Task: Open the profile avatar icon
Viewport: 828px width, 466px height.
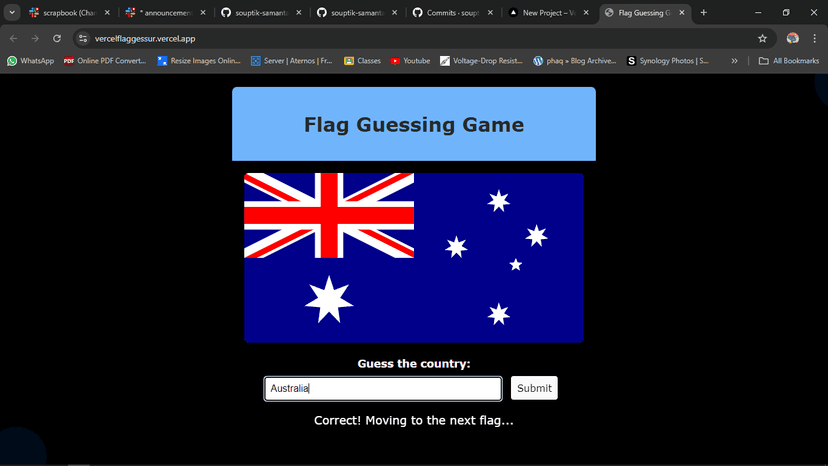Action: point(792,39)
